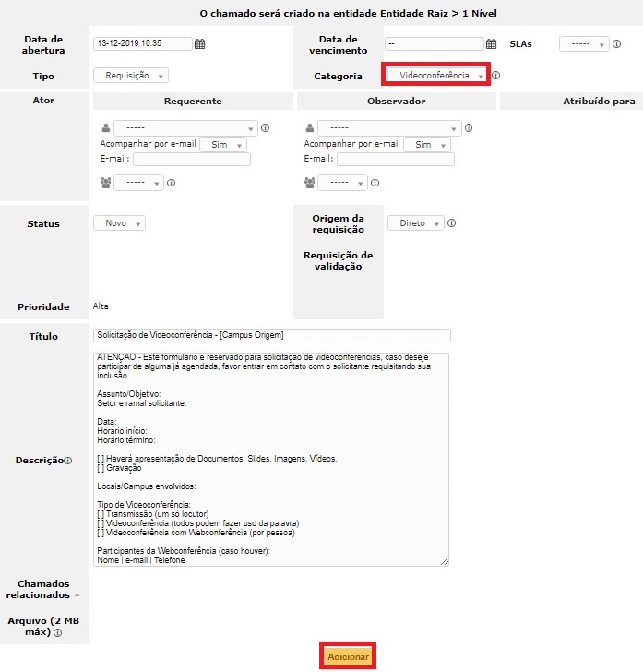Click the info icon beside Arquivo (2 MB máx)

pos(57,633)
